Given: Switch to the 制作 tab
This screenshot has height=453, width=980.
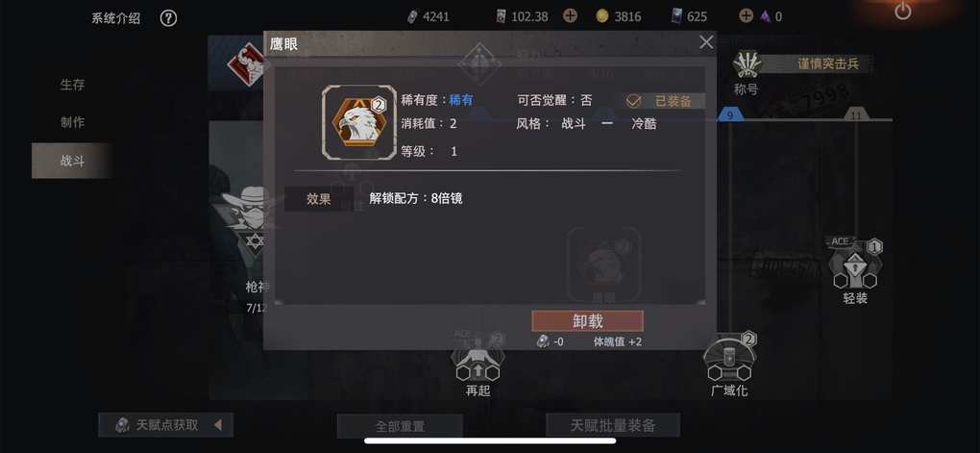Looking at the screenshot, I should click(x=72, y=123).
